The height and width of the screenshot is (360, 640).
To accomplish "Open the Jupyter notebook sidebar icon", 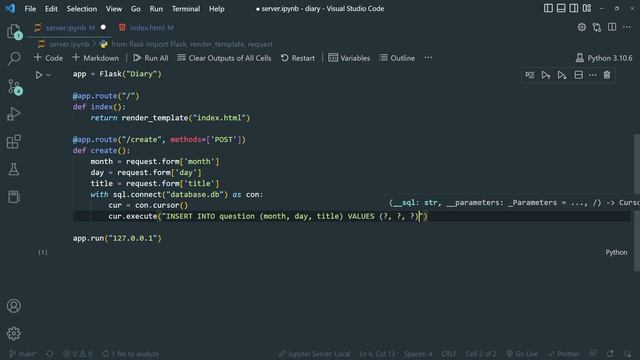I will point(14,197).
